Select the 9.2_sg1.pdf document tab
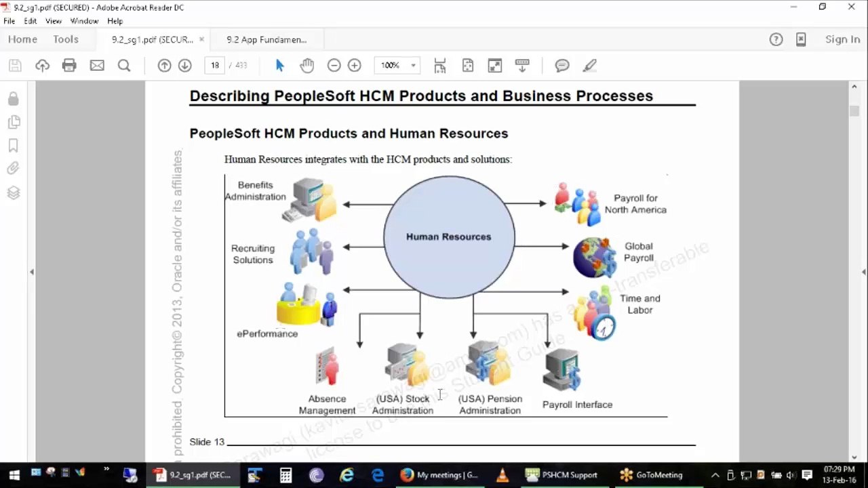 click(x=153, y=39)
